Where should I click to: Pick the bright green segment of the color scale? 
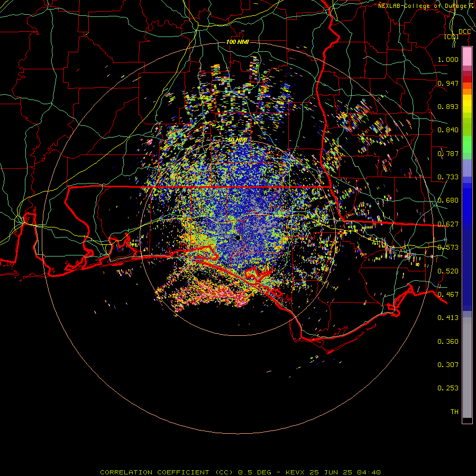tap(467, 144)
